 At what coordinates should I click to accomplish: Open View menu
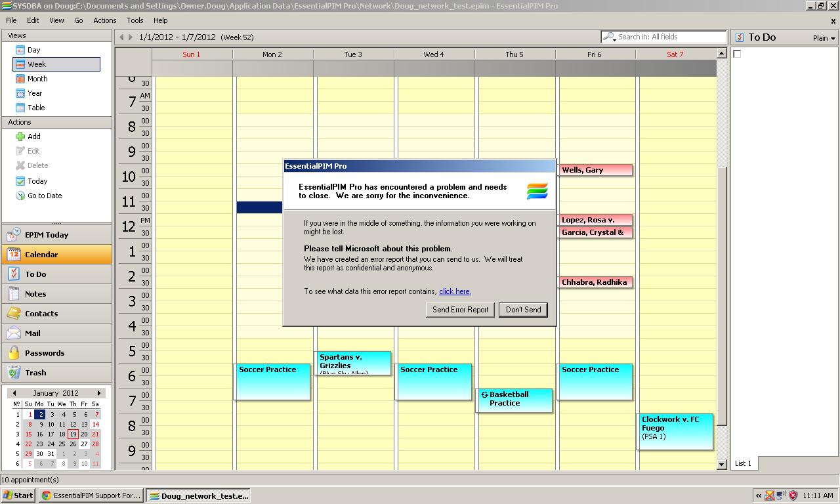(x=56, y=20)
